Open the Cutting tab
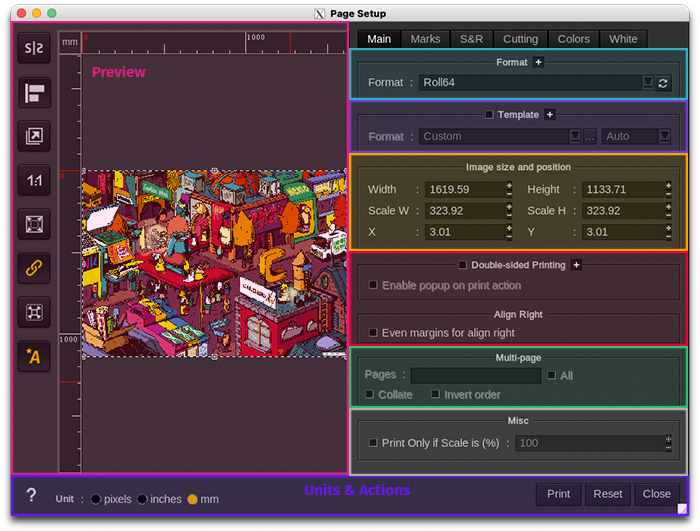The image size is (700, 531). point(521,39)
